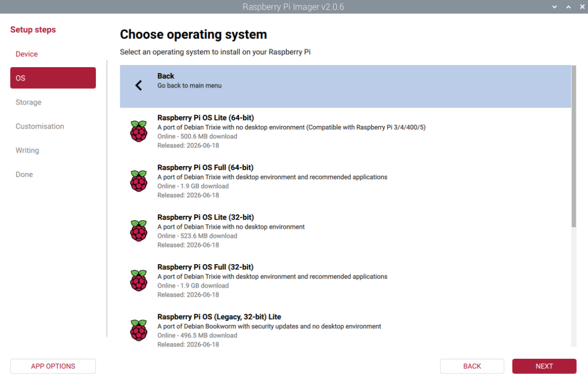Choose Raspberry Pi OS Full (64-bit)
The image size is (588, 382).
click(345, 181)
